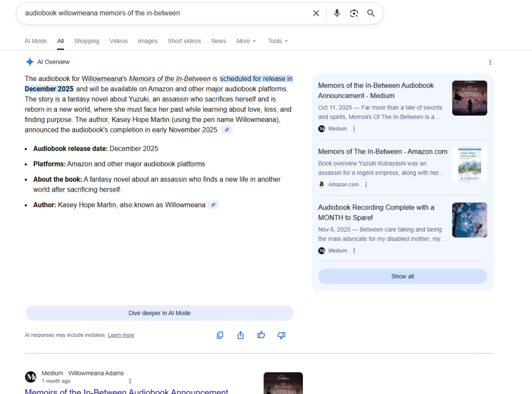Click the Show all sources button
Screen dimensions: 532x394
pos(403,276)
